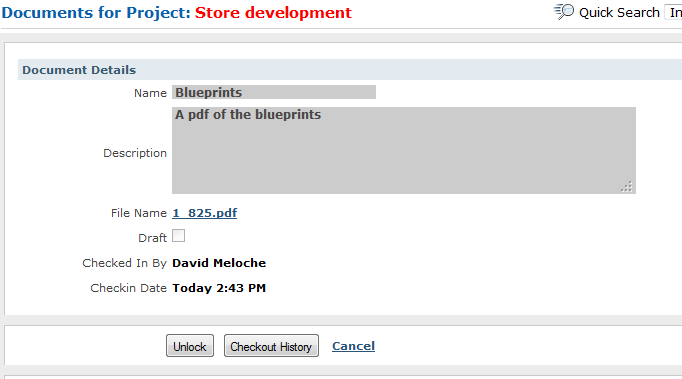Click the Today 2:43 PM checkin date
682x379 pixels.
(x=219, y=288)
